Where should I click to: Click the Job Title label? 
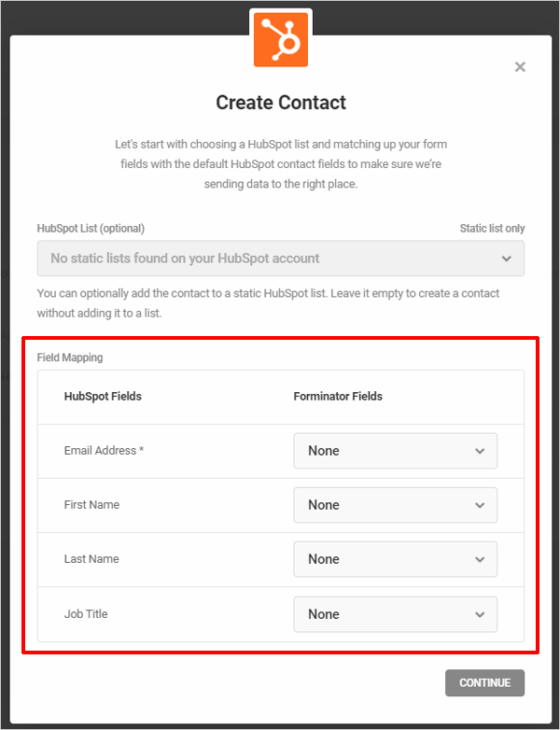click(x=86, y=614)
